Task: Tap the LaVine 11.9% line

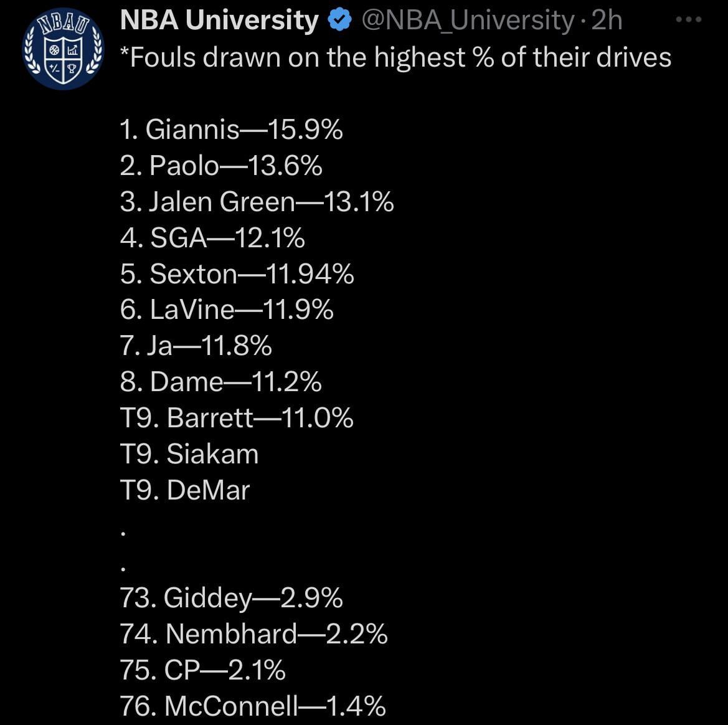Action: (227, 310)
